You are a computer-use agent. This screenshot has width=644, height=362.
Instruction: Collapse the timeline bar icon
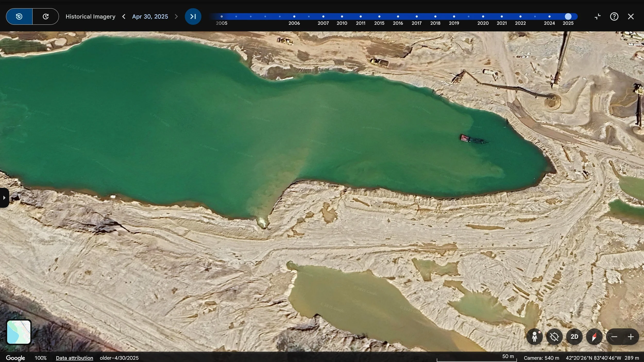pyautogui.click(x=597, y=16)
